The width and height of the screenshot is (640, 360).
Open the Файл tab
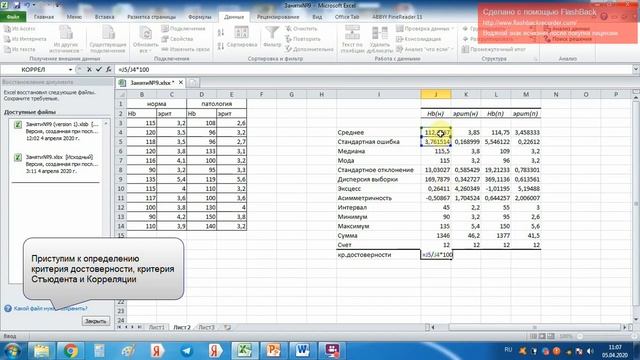[x=13, y=17]
